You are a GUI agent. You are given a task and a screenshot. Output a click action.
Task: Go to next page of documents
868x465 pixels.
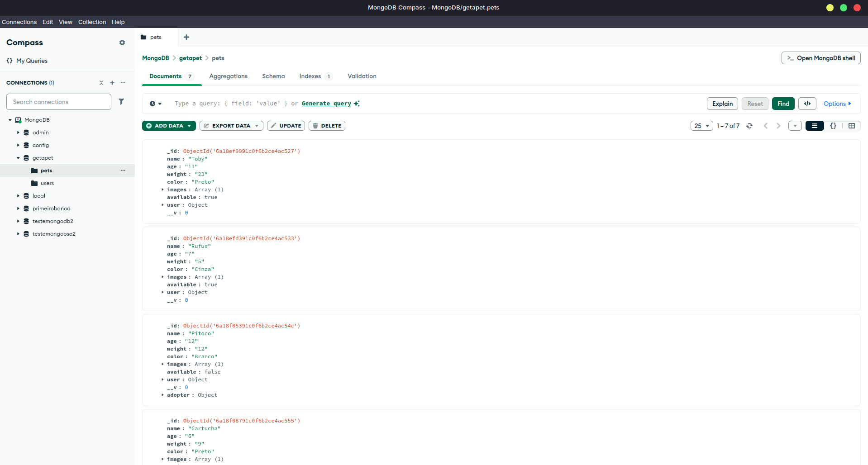point(778,126)
